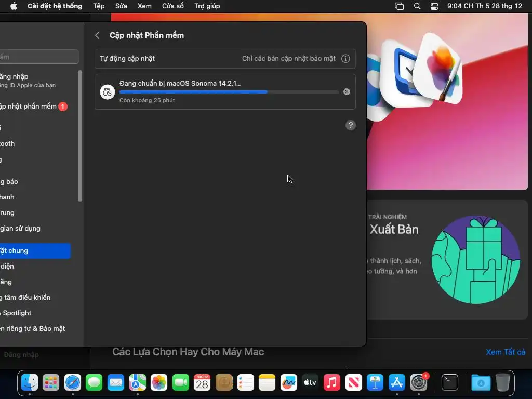Screen dimensions: 532x399
Task: Select Thời gian sử dụng sidebar item
Action: pos(36,229)
